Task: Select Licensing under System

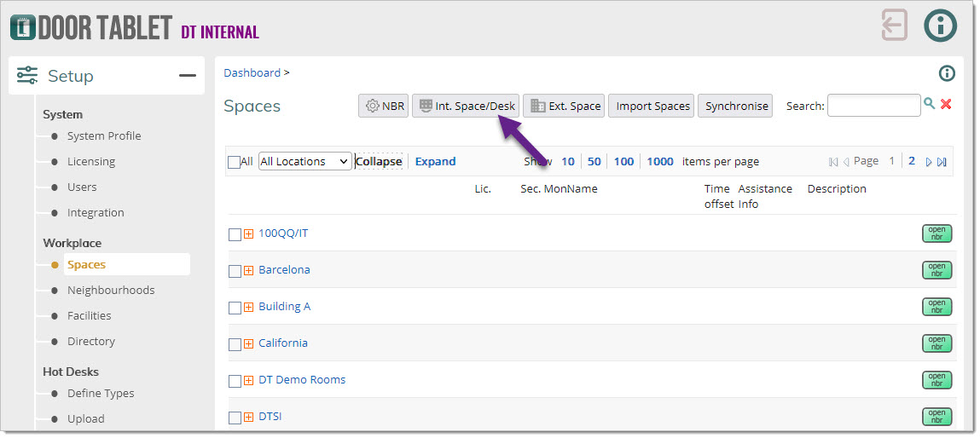Action: (91, 162)
